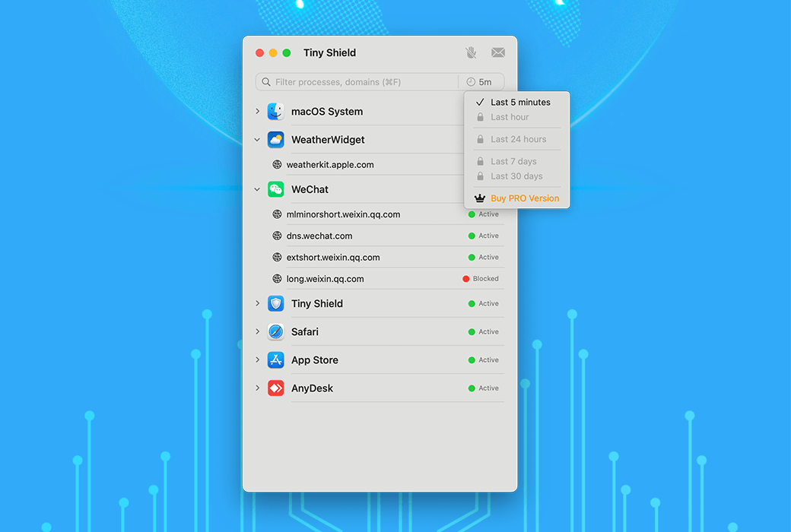Viewport: 791px width, 532px height.
Task: Expand the AnyDesk row
Action: point(257,388)
